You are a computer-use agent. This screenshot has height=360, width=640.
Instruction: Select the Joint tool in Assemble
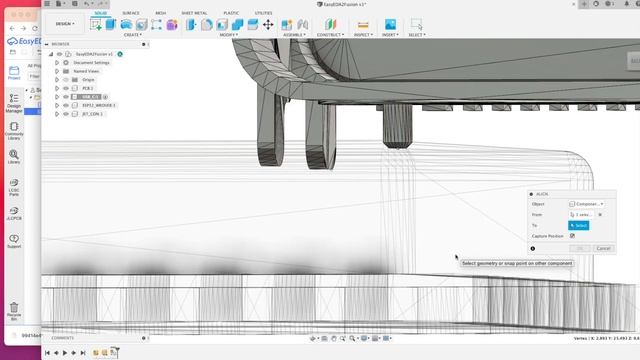point(302,24)
